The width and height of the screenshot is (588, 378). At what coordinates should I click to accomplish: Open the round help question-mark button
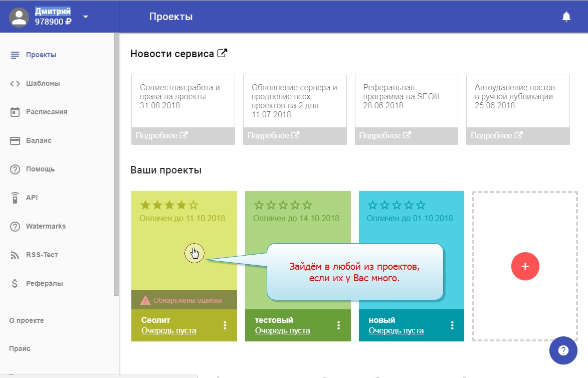click(563, 350)
